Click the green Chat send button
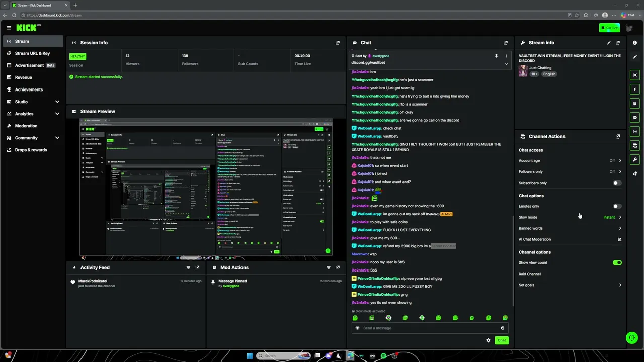644x362 pixels. click(x=502, y=340)
